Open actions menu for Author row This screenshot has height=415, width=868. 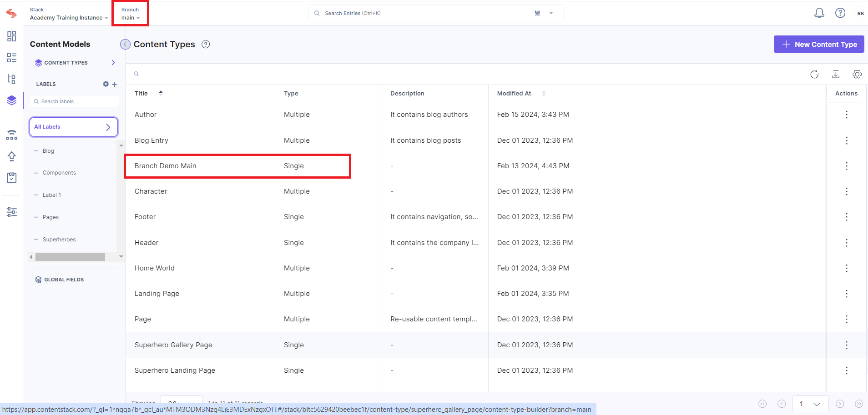[847, 115]
